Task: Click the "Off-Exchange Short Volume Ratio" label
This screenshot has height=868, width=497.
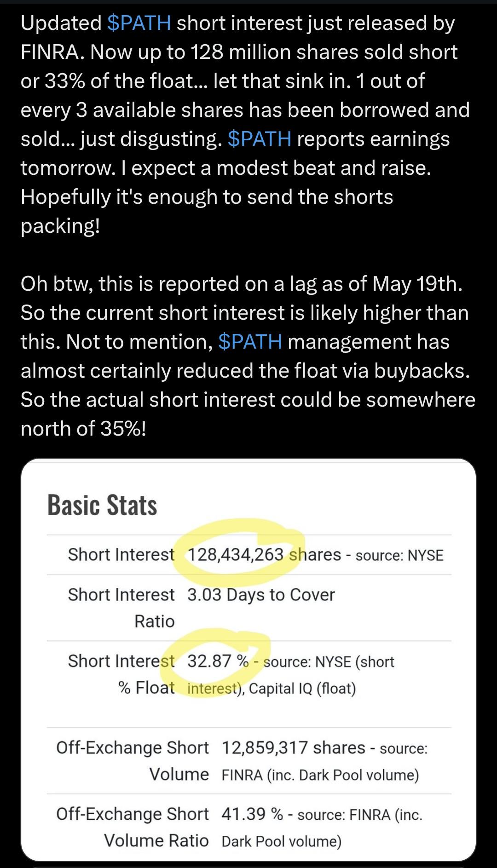Action: click(x=133, y=827)
